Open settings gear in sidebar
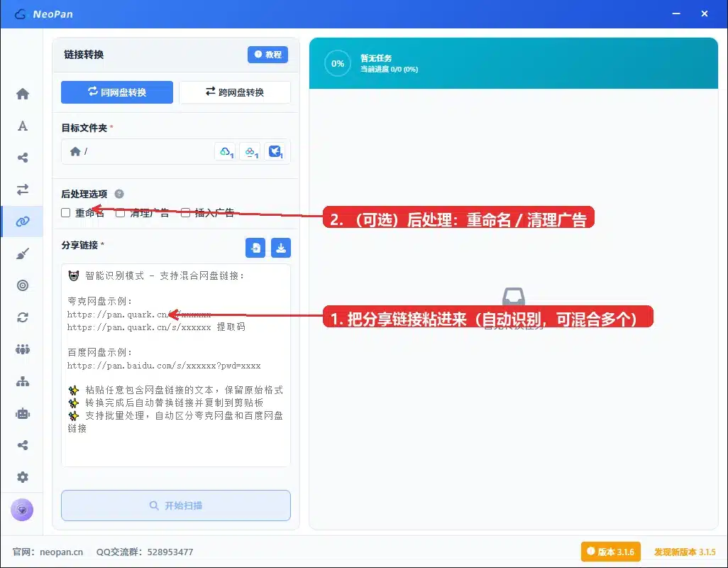Viewport: 728px width, 568px height. (22, 477)
